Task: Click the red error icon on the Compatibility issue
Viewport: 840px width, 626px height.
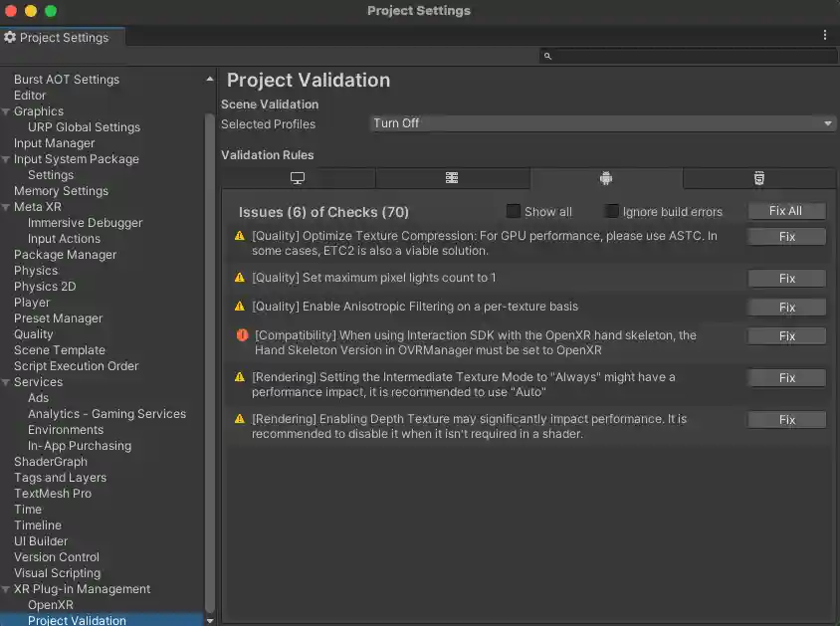Action: pos(240,335)
